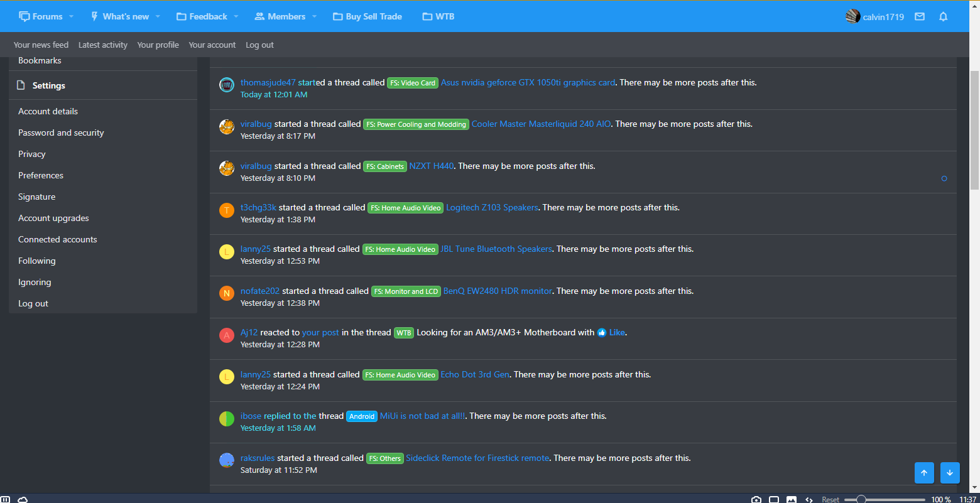Open the Buy Sell Trade menu item

[x=367, y=17]
